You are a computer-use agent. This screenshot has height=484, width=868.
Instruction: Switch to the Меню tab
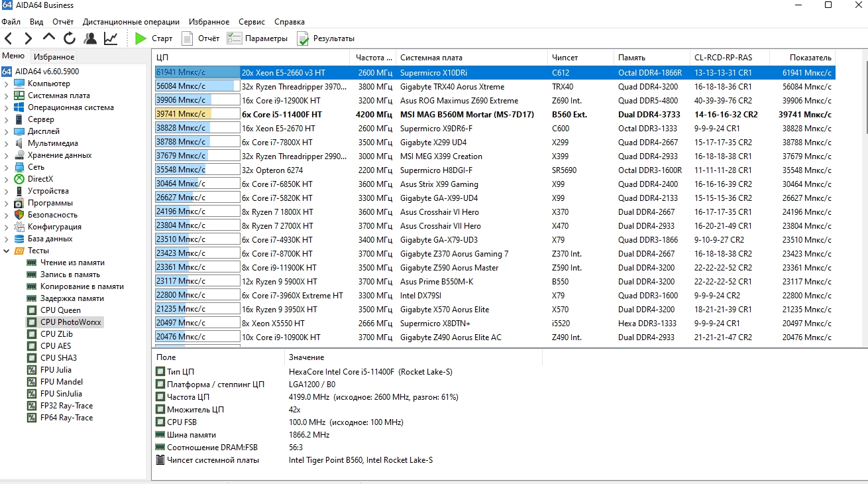[13, 56]
